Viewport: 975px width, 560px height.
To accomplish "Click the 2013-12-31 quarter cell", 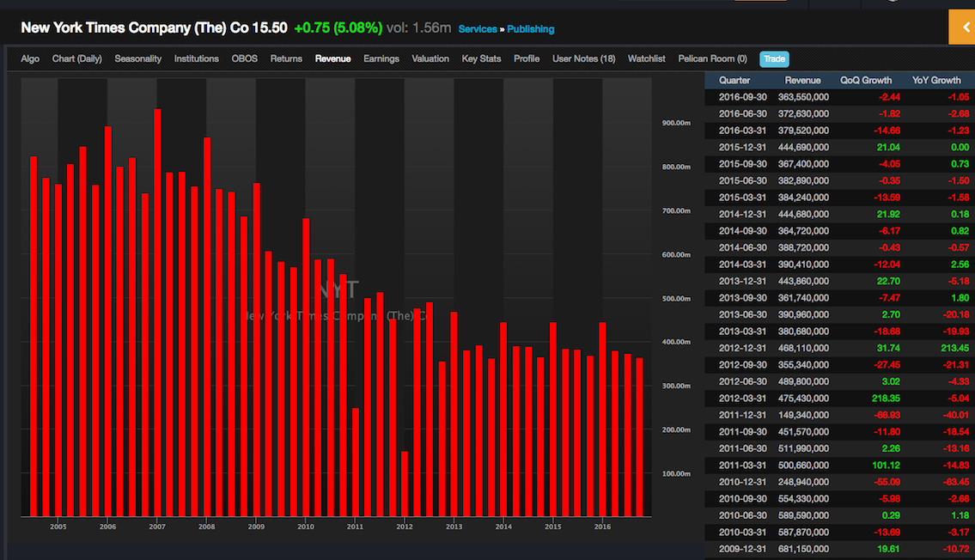I will point(742,282).
